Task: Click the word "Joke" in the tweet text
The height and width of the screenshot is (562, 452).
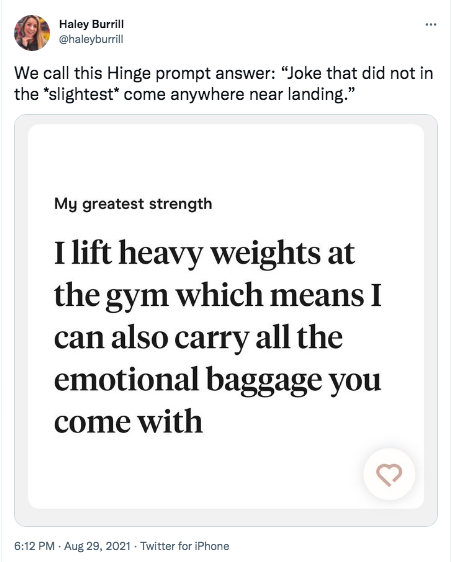Action: (x=299, y=73)
